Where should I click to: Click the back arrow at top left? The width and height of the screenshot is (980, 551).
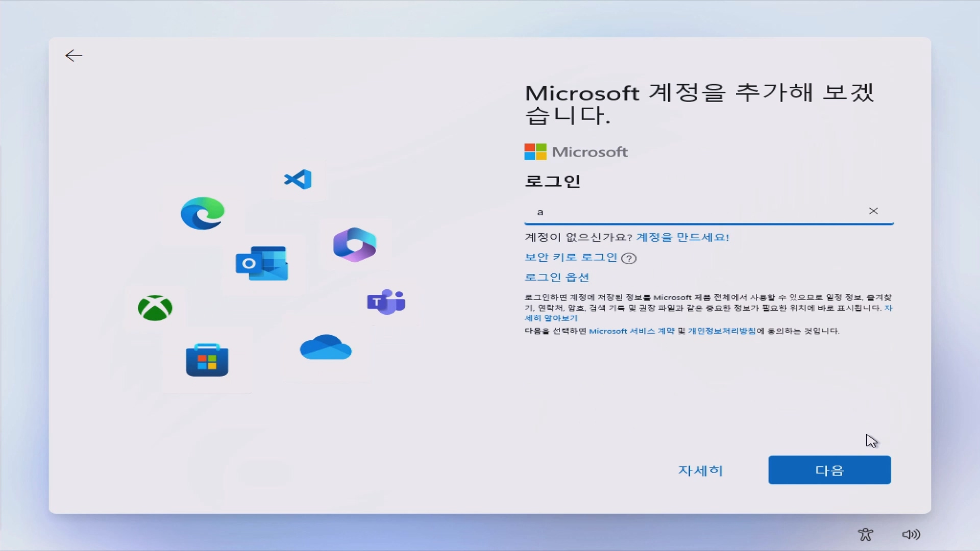pos(74,56)
